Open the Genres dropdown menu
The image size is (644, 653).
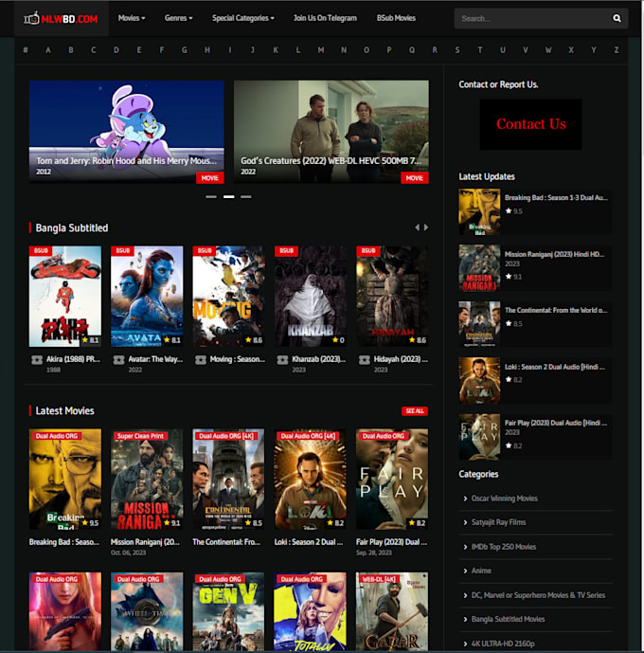(x=178, y=18)
